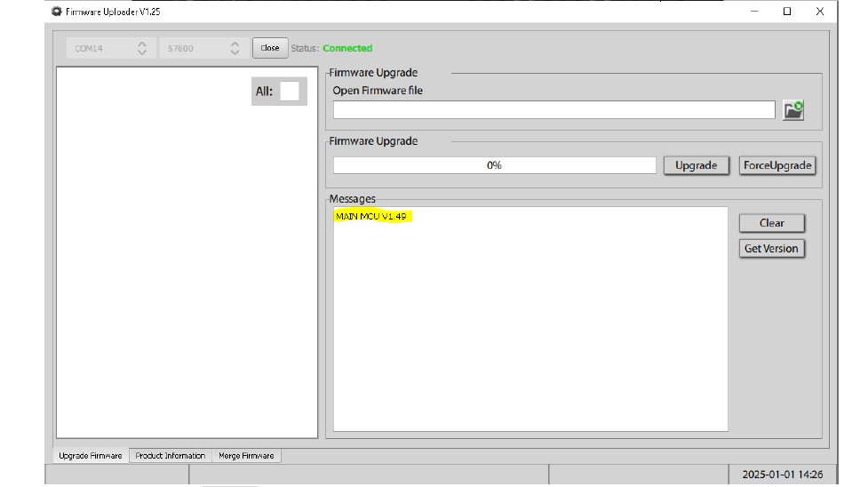The image size is (868, 487).
Task: Click the browse firmware file folder icon
Action: coord(792,110)
